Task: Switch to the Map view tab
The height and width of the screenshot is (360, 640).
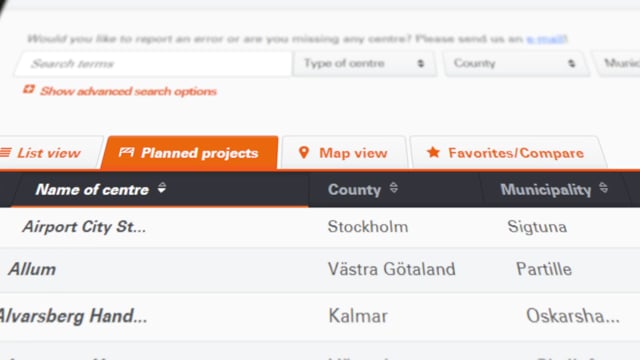Action: 344,153
